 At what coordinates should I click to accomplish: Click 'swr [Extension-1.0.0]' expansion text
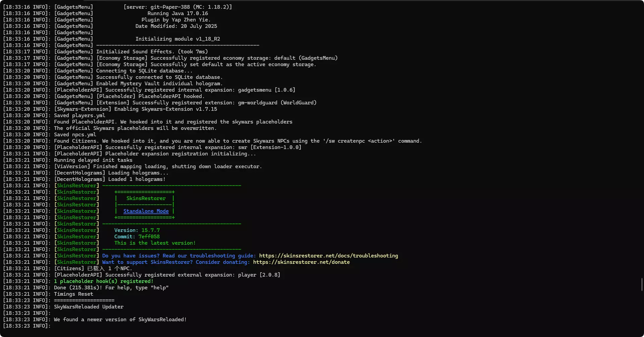point(270,147)
